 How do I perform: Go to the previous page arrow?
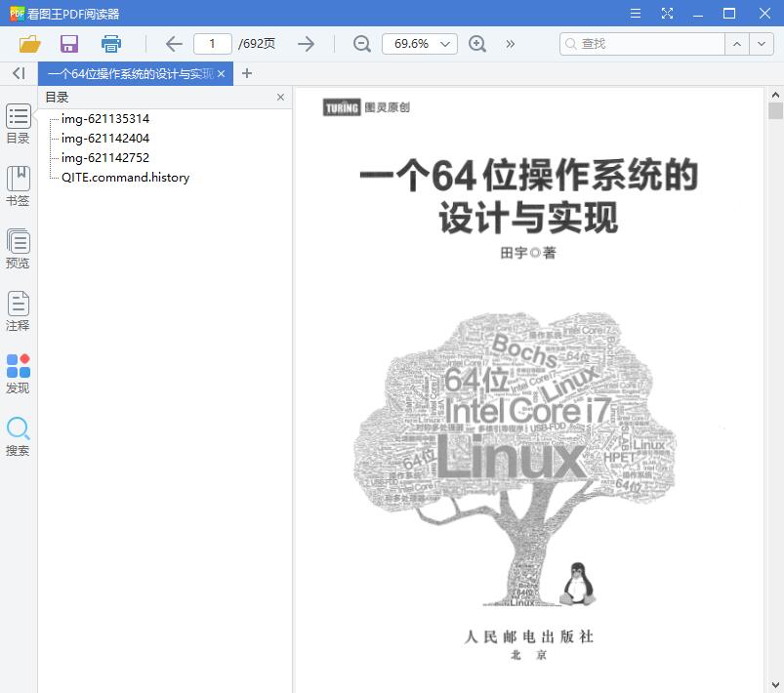[x=174, y=44]
